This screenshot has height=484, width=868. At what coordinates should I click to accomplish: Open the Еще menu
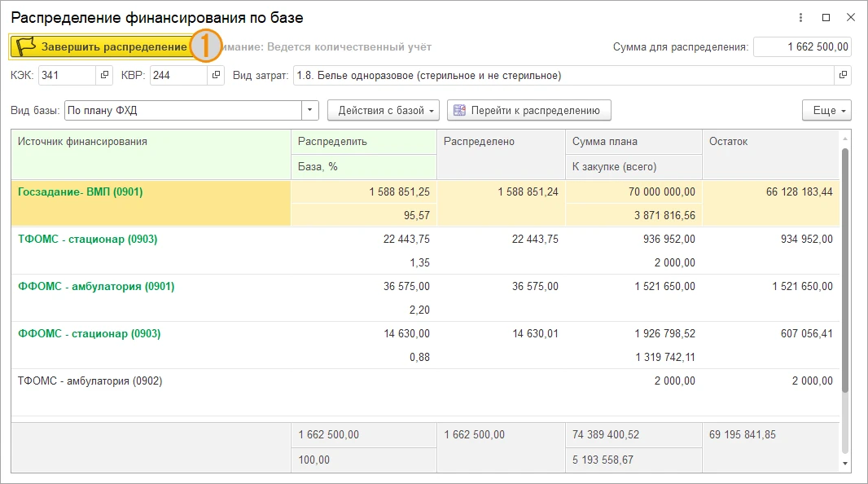826,110
